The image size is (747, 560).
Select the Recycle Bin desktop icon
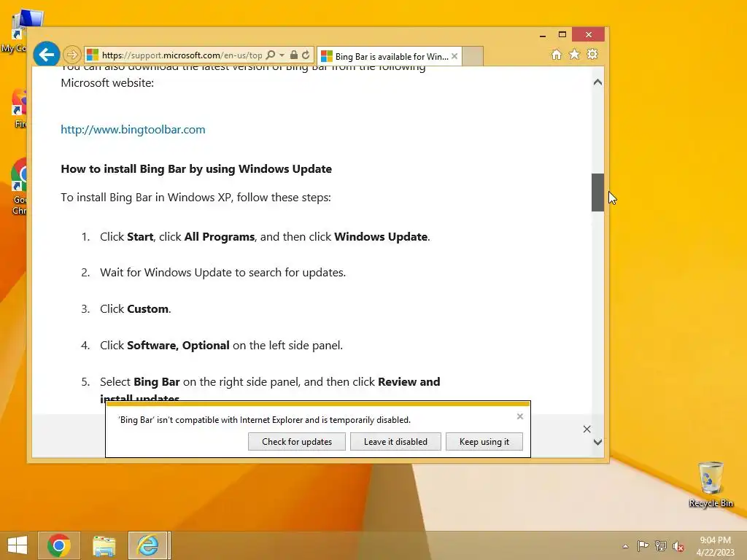pyautogui.click(x=711, y=484)
